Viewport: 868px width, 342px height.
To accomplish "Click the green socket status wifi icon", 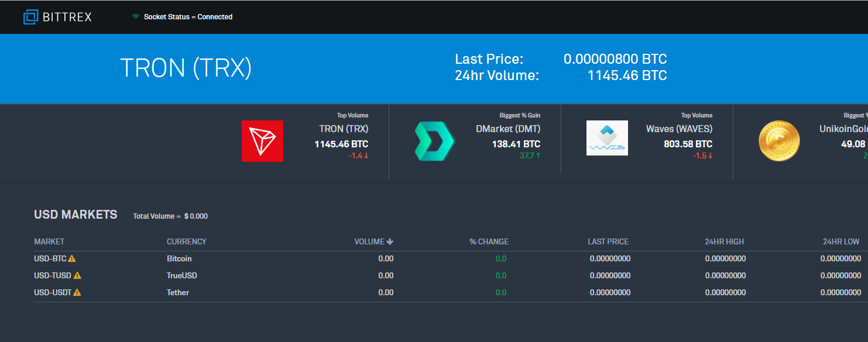I will click(x=136, y=17).
